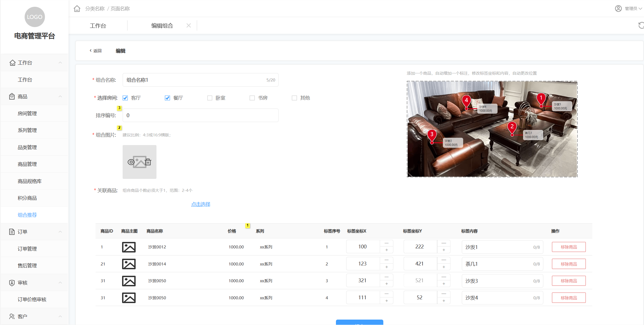Click 审核 shield icon in sidebar
Viewport: 644px width, 325px height.
pyautogui.click(x=12, y=283)
